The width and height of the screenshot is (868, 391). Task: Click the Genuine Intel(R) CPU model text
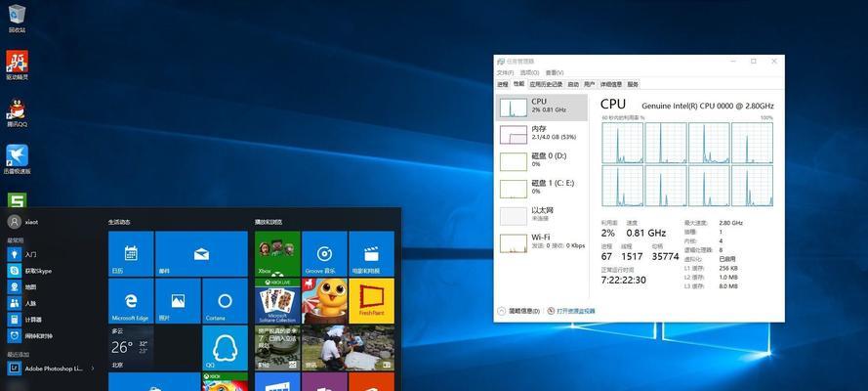tap(708, 106)
